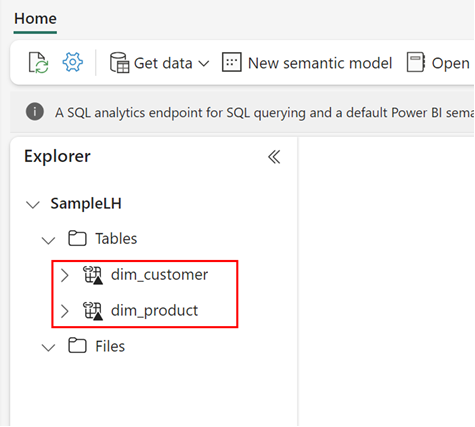Click New semantic model button label
Image resolution: width=475 pixels, height=427 pixels.
coord(320,63)
